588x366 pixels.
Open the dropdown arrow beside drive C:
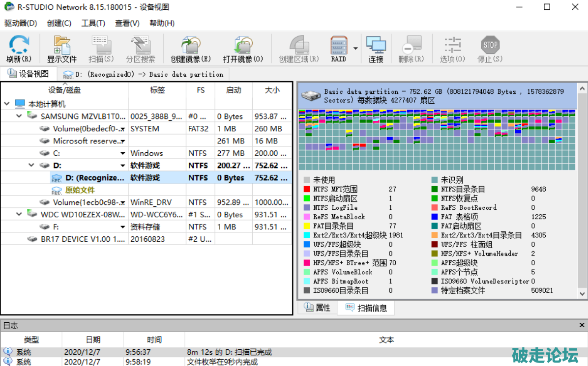pyautogui.click(x=123, y=153)
